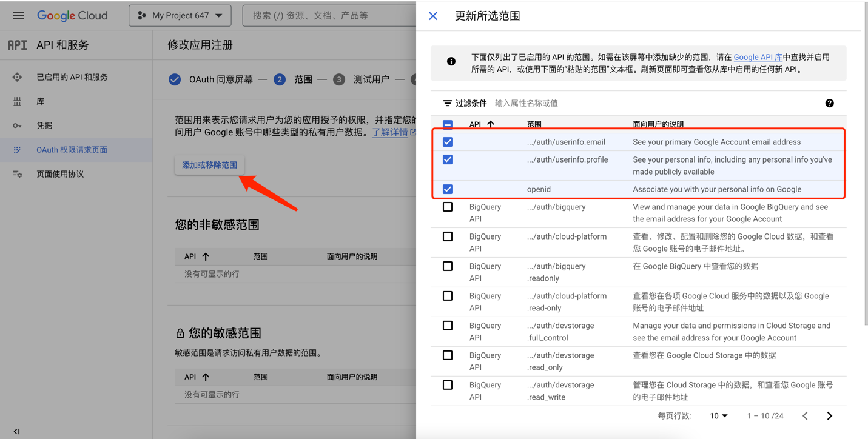Sort the sensitive scopes table by API arrow

pos(206,377)
